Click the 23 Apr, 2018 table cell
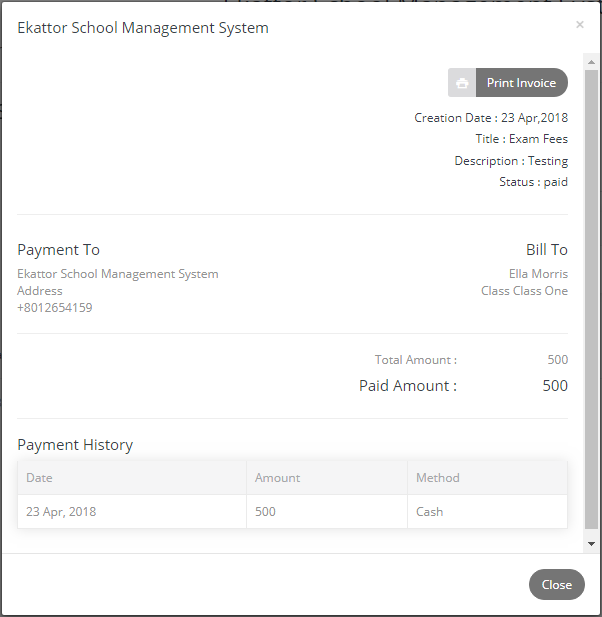The image size is (602, 617). coord(132,512)
